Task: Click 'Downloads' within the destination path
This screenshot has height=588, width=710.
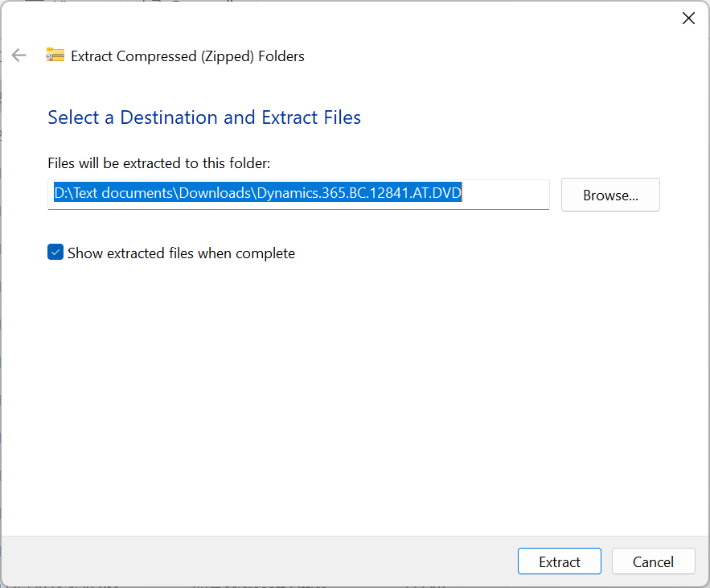Action: click(217, 194)
